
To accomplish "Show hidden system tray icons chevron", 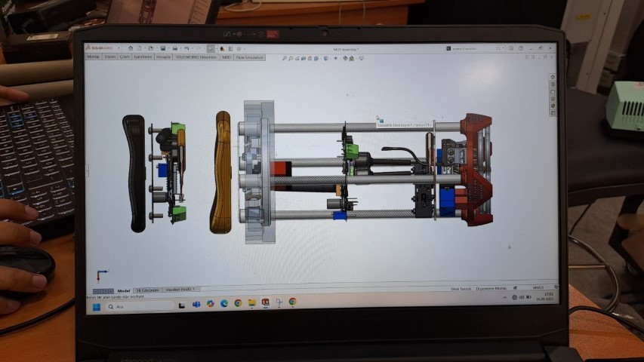I will pyautogui.click(x=504, y=299).
